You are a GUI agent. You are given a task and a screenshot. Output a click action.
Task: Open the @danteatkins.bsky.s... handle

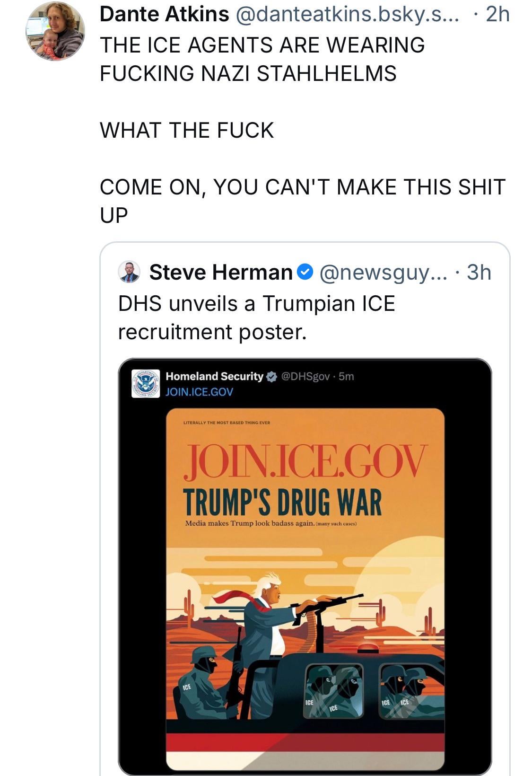coord(346,15)
